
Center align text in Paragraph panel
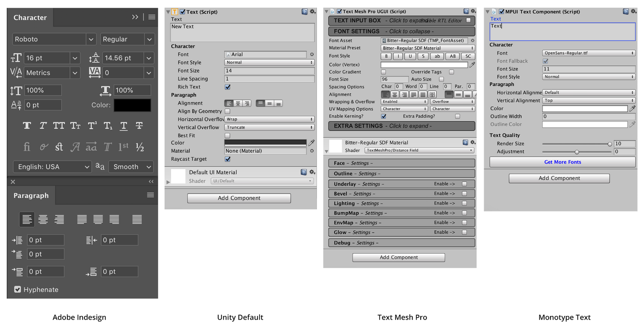click(x=43, y=219)
